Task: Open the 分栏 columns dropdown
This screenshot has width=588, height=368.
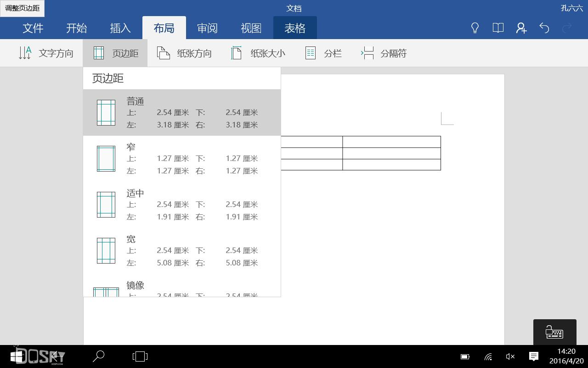Action: pos(323,53)
